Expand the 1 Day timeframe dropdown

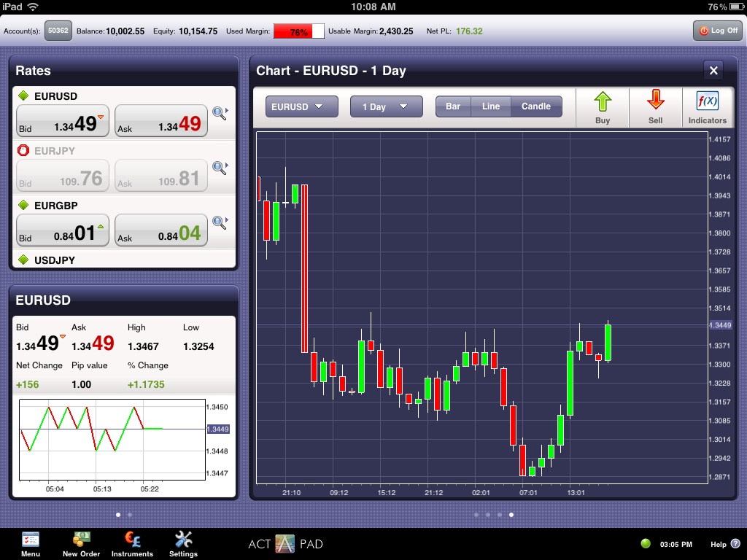coord(386,106)
